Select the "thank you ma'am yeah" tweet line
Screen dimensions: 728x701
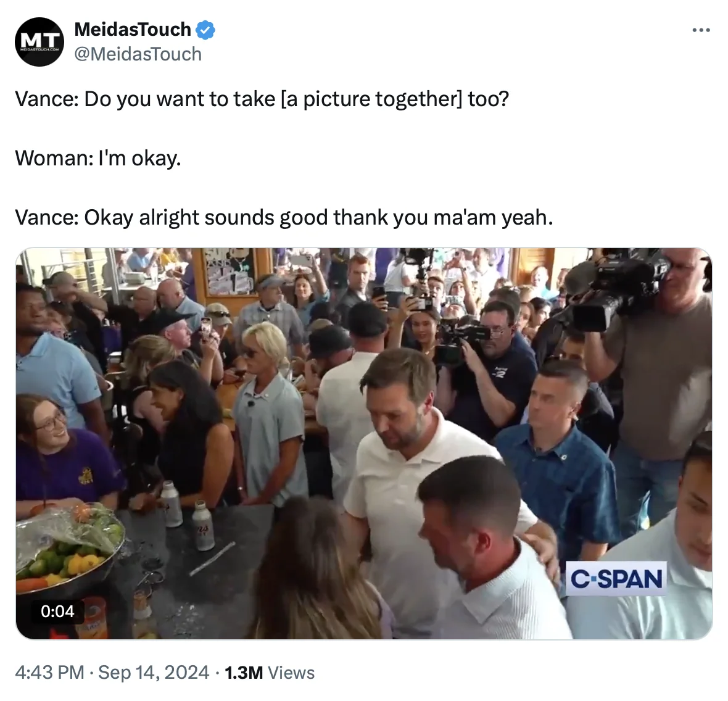pyautogui.click(x=284, y=217)
